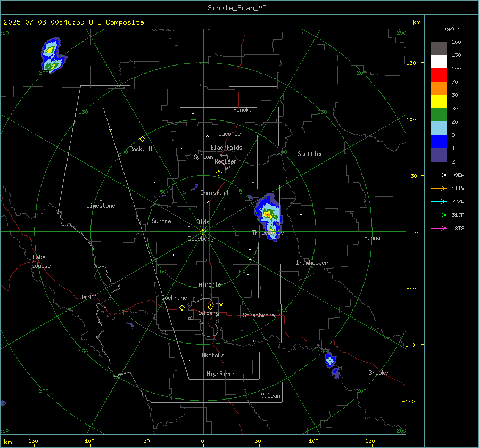This screenshot has width=479, height=448.
Task: Click the HighRiver town label
Action: pyautogui.click(x=221, y=374)
